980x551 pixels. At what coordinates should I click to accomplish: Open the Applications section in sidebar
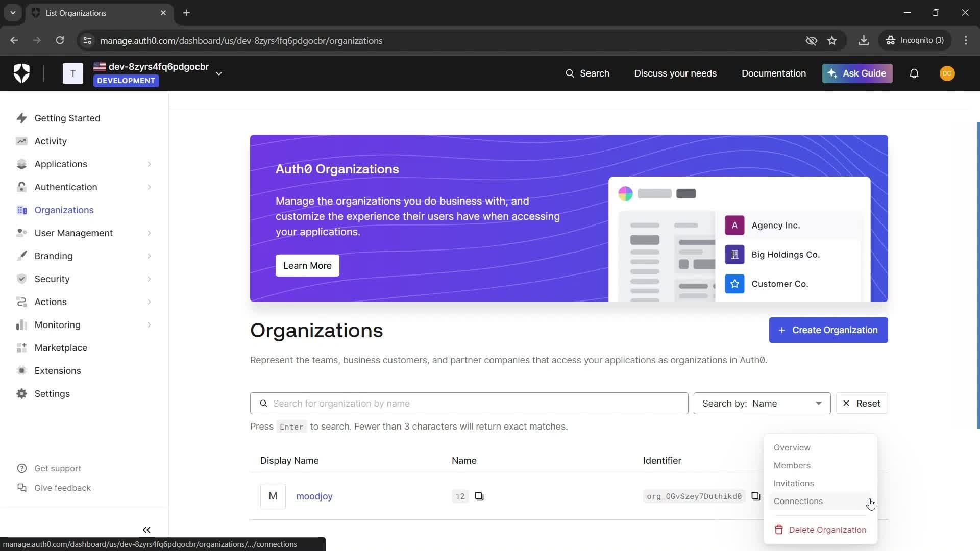pos(61,164)
